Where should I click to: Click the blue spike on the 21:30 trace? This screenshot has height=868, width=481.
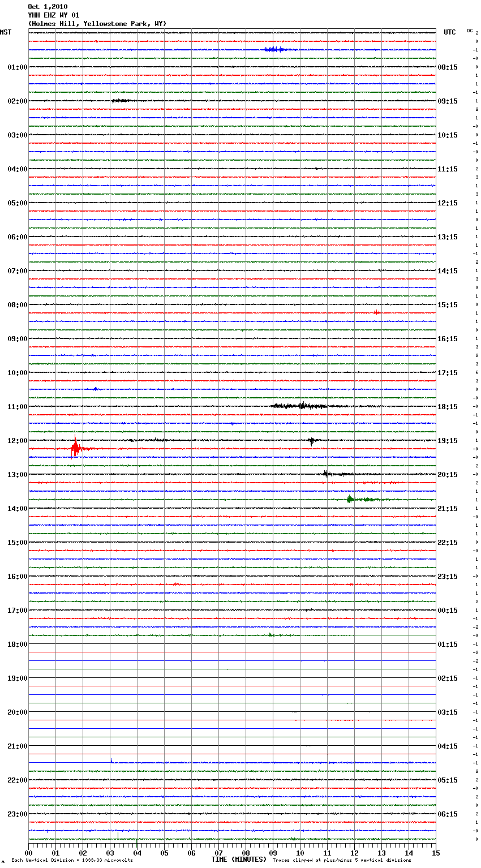(x=111, y=760)
